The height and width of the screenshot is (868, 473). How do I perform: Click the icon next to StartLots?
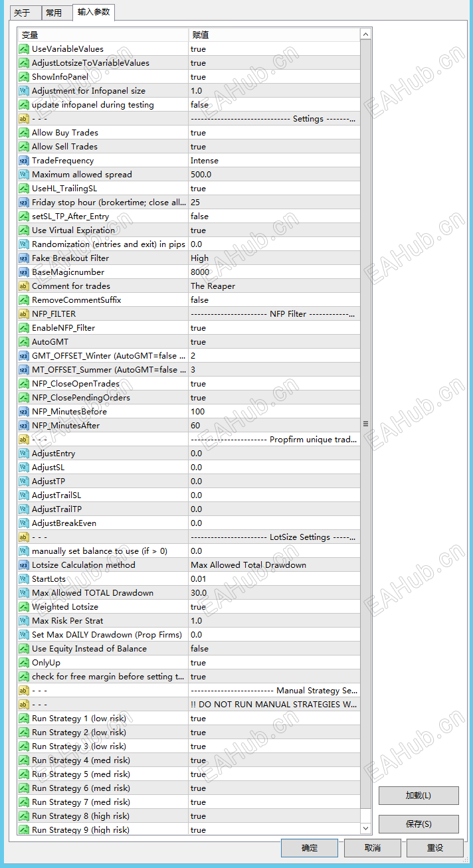pyautogui.click(x=24, y=579)
